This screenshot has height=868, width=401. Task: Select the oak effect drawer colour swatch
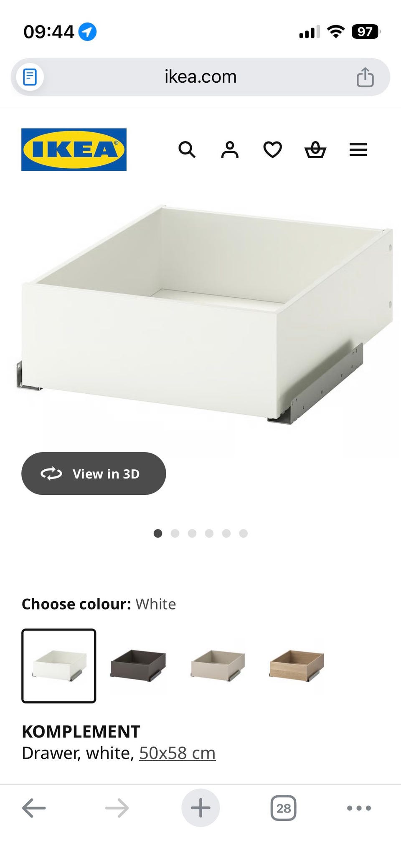pyautogui.click(x=297, y=666)
